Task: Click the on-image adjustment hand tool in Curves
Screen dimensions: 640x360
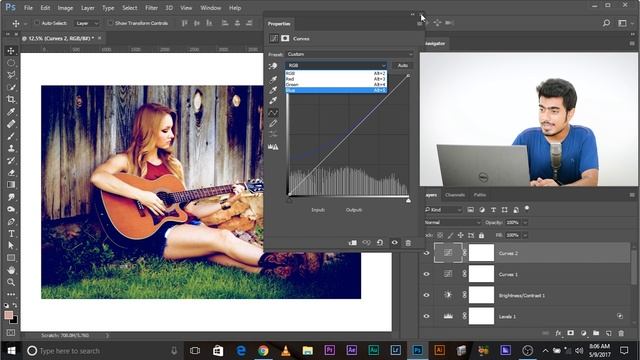Action: point(273,66)
